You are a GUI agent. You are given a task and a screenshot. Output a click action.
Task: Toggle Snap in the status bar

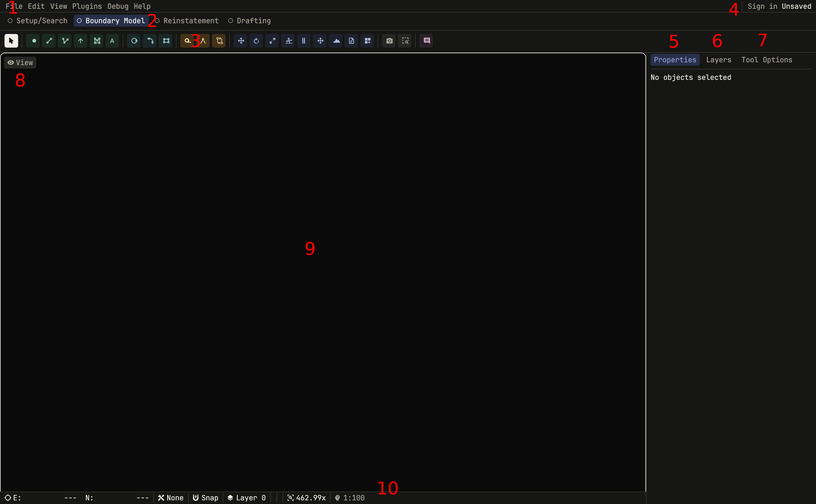[x=205, y=498]
